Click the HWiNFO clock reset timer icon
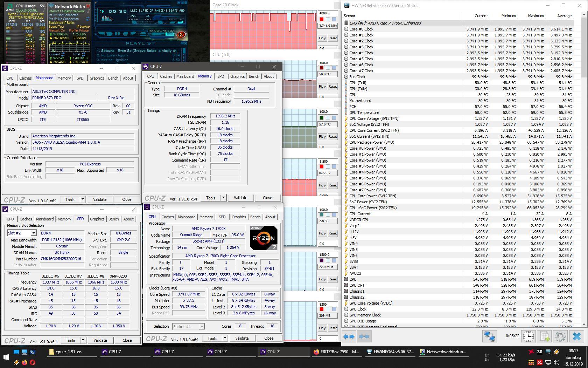This screenshot has width=588, height=368. 528,336
